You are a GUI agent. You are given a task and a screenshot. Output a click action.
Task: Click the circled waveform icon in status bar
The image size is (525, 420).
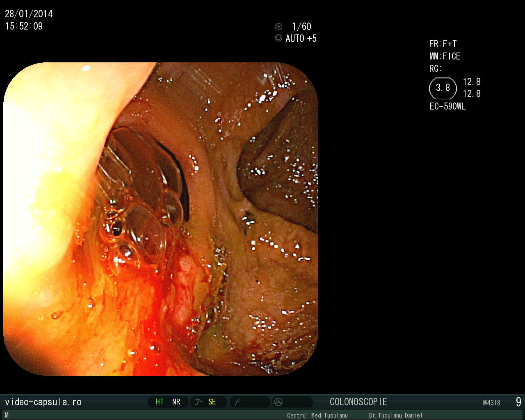coord(278,402)
